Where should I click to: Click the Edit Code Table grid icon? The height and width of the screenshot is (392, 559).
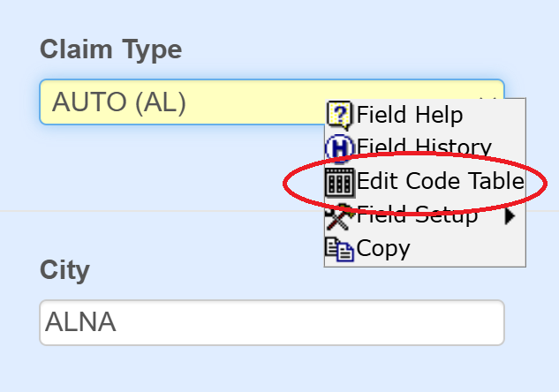(340, 182)
